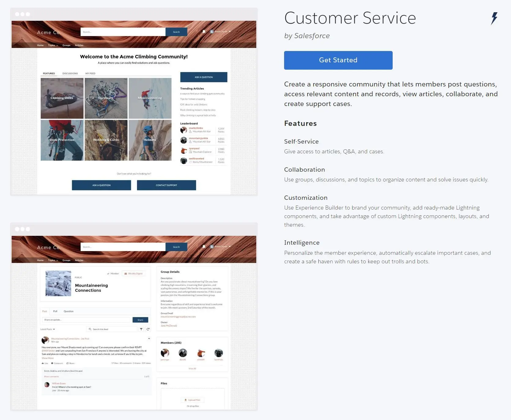
Task: Click the refresh icon beside the feed filter
Action: [148, 329]
